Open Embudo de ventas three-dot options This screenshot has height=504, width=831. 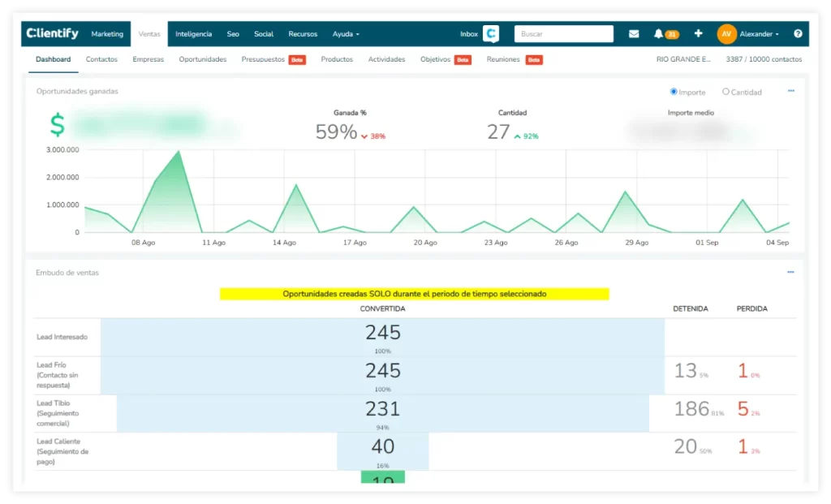tap(790, 273)
